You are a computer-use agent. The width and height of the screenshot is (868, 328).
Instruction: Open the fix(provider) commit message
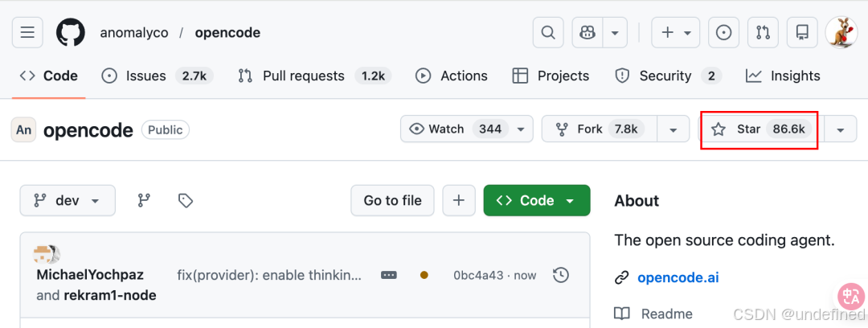(269, 275)
